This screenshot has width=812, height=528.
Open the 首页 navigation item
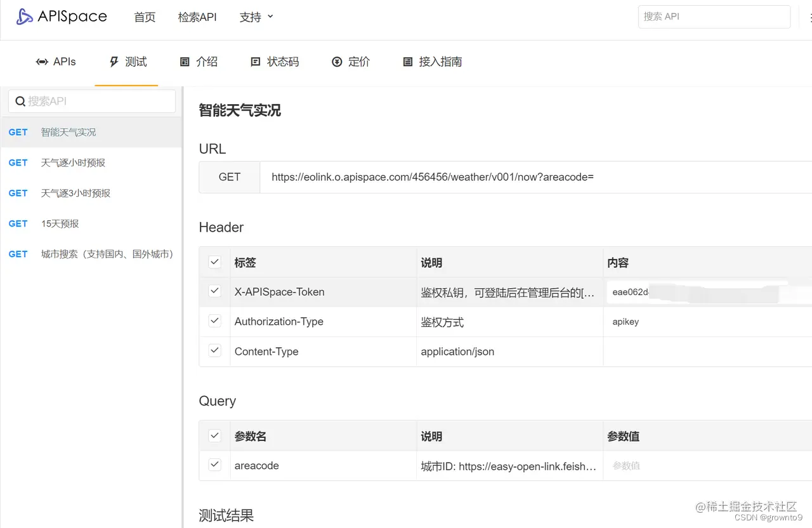(145, 17)
